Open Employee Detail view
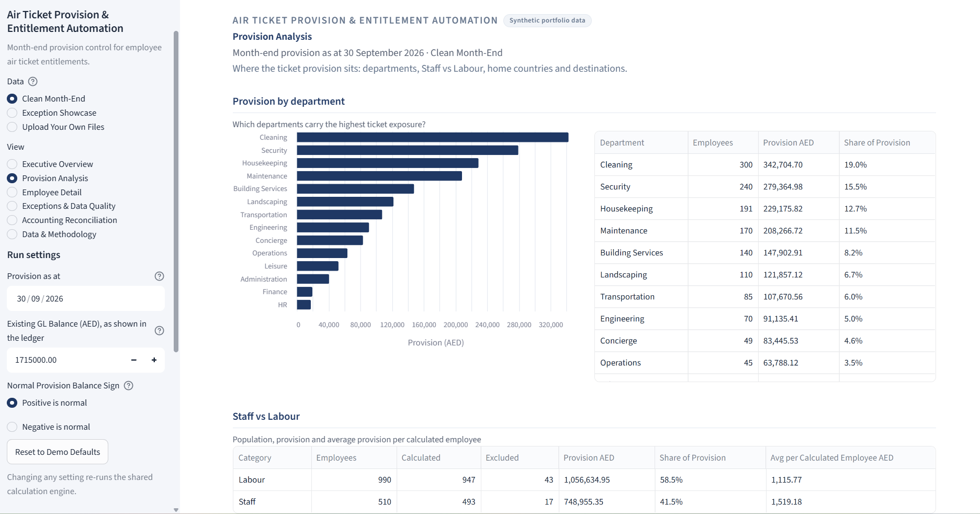 tap(44, 193)
